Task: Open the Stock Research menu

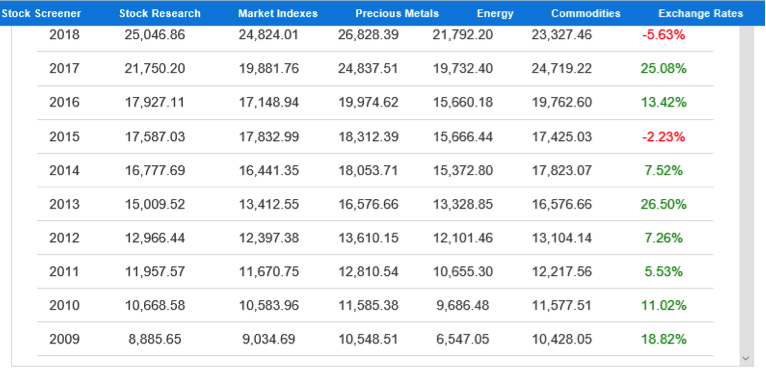Action: pos(160,13)
